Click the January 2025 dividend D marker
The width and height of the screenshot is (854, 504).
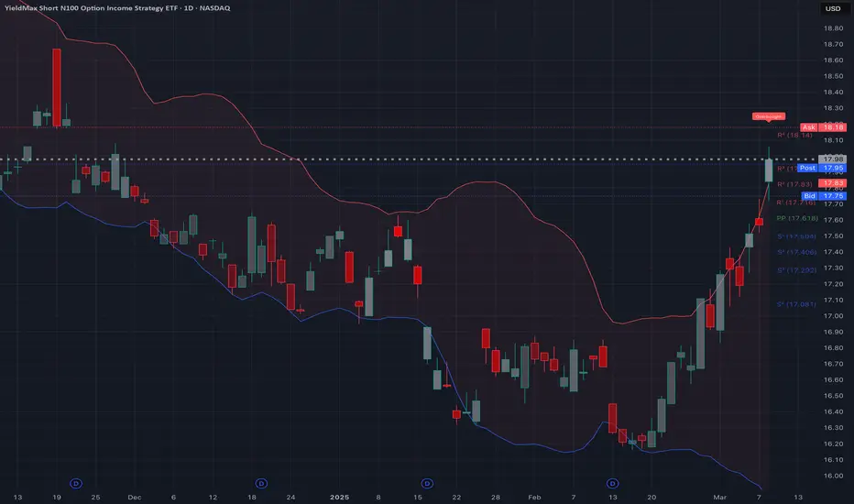[427, 483]
